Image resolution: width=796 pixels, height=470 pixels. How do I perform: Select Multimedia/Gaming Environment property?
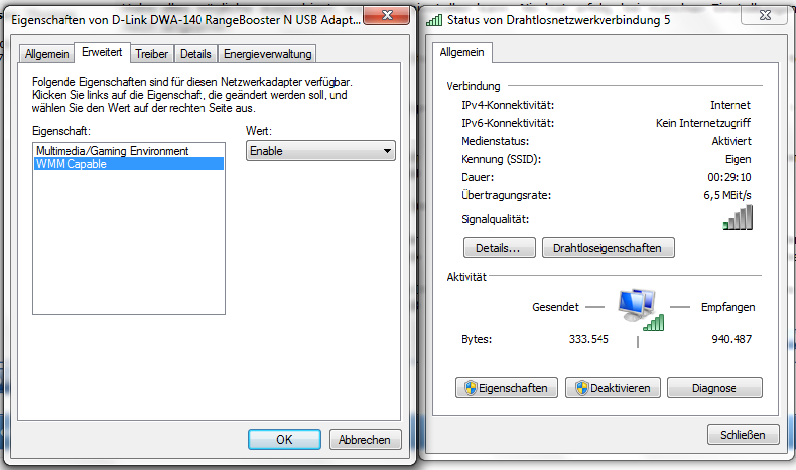click(129, 151)
